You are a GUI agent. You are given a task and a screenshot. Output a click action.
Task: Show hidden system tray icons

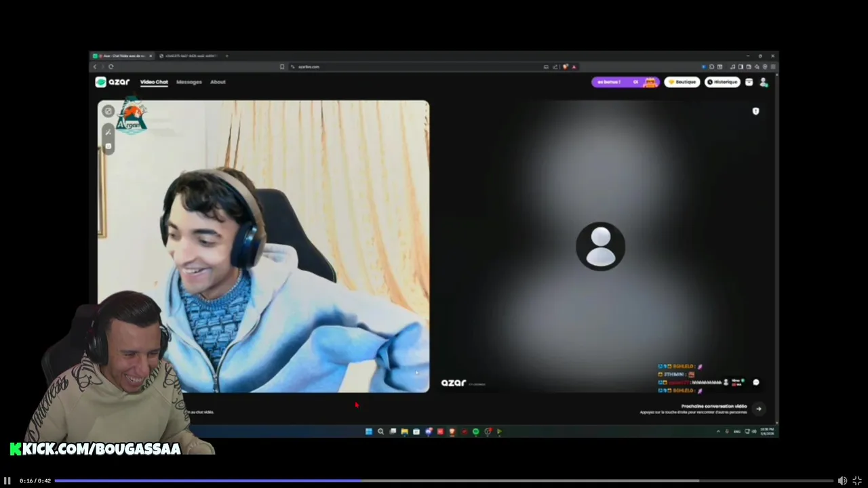718,432
